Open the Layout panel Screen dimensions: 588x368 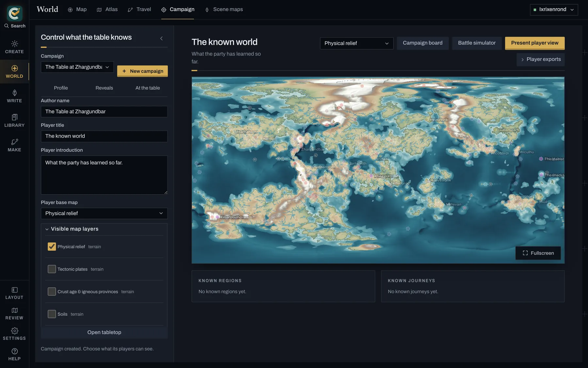[14, 293]
